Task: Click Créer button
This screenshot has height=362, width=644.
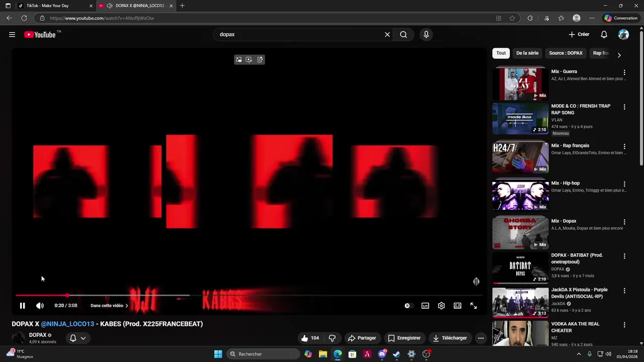Action: pyautogui.click(x=579, y=35)
